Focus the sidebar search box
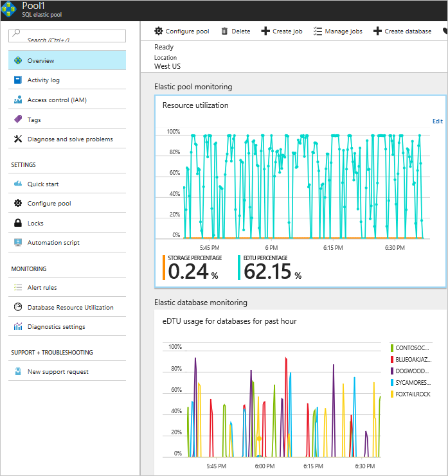The height and width of the screenshot is (476, 448). (x=67, y=36)
